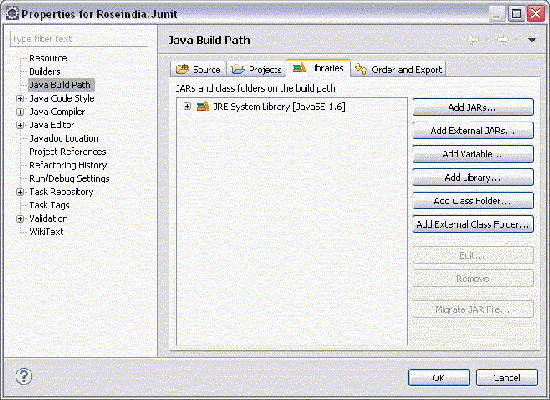
Task: Click the Projects tab folder icon
Action: tap(238, 69)
